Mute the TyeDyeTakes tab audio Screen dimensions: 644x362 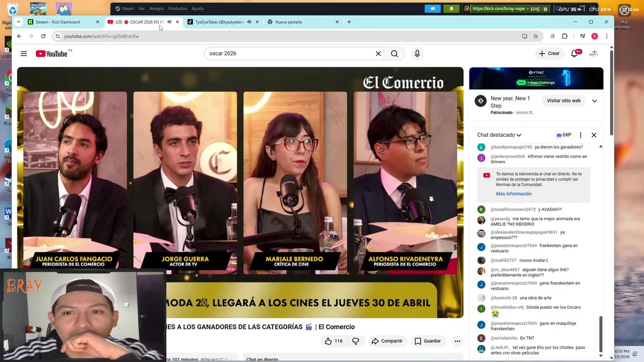(x=249, y=22)
